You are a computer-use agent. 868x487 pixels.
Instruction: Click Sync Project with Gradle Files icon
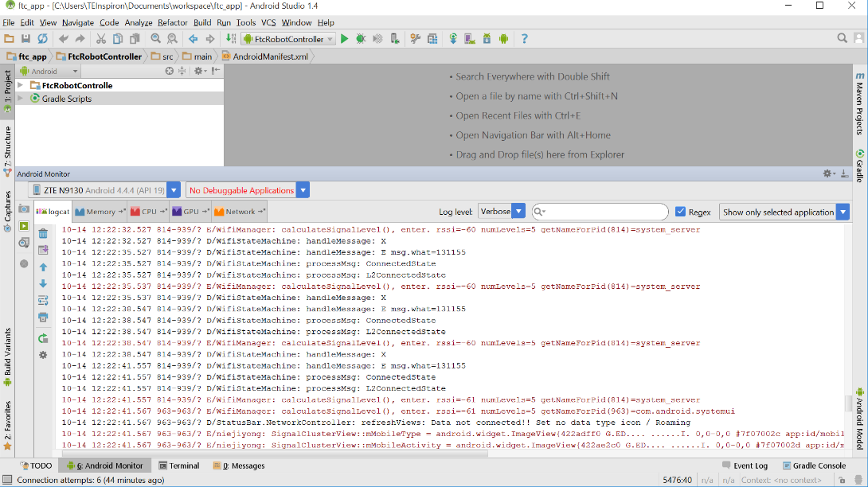(x=453, y=39)
